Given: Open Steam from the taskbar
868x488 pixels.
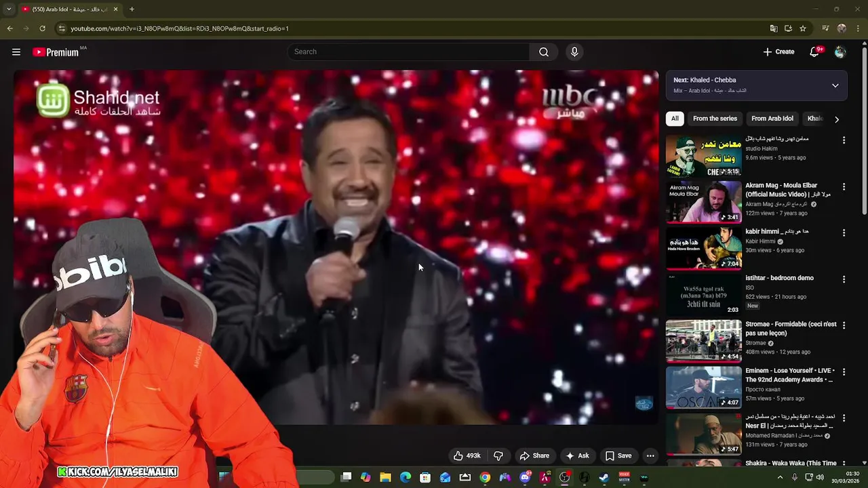Looking at the screenshot, I should (x=604, y=477).
